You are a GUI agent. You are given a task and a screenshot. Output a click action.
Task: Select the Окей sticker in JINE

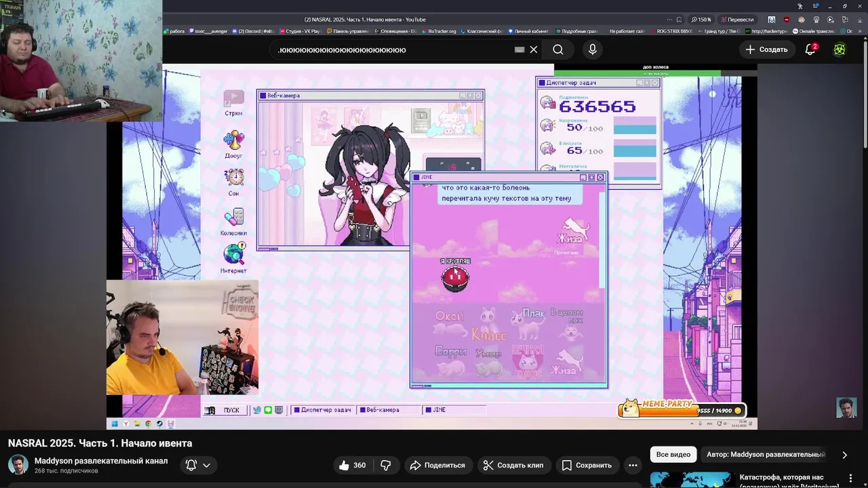(450, 323)
